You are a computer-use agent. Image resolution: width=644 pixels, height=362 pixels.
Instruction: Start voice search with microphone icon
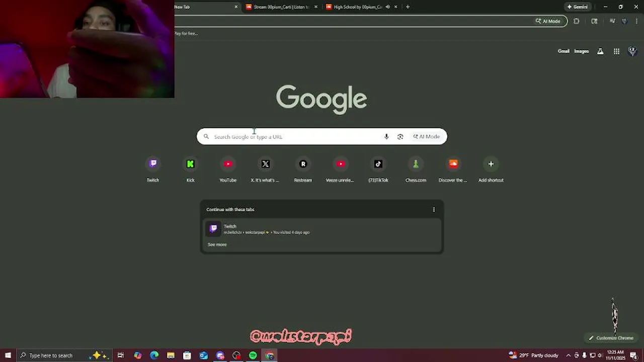[386, 137]
